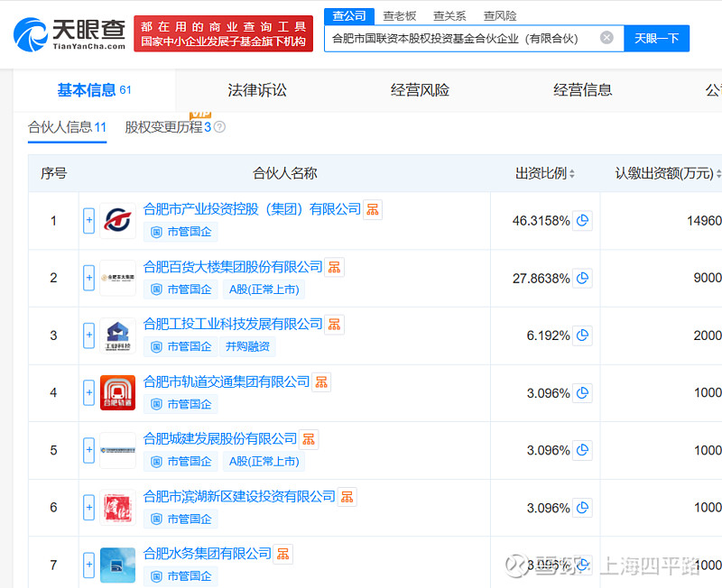Click A股(正常上市) tag under 合肥百货大楼
The image size is (722, 588).
pyautogui.click(x=264, y=289)
